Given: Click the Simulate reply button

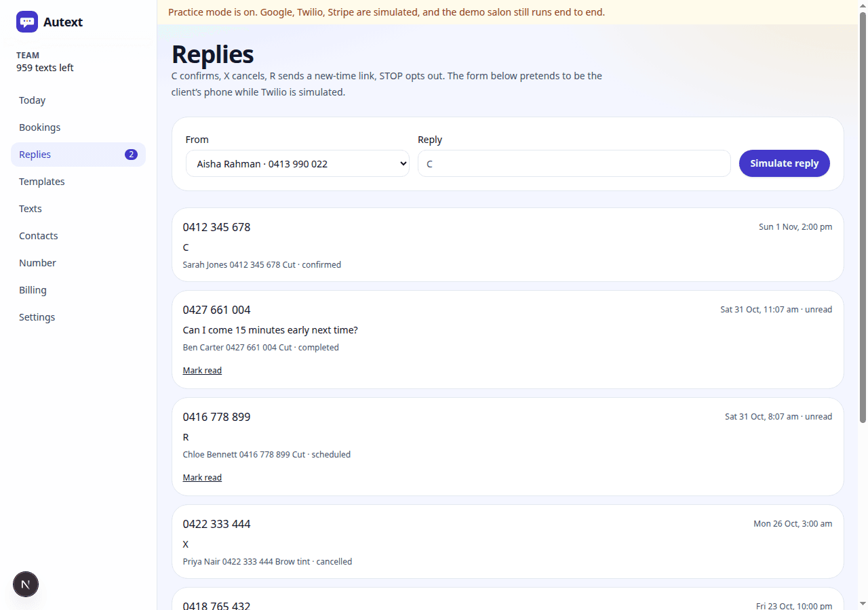Looking at the screenshot, I should click(x=785, y=163).
